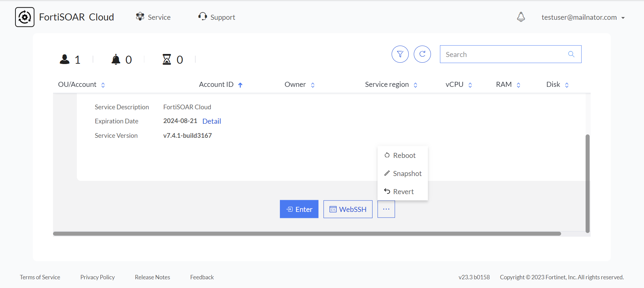Click the alert bell counter icon
The height and width of the screenshot is (288, 644).
(x=116, y=59)
